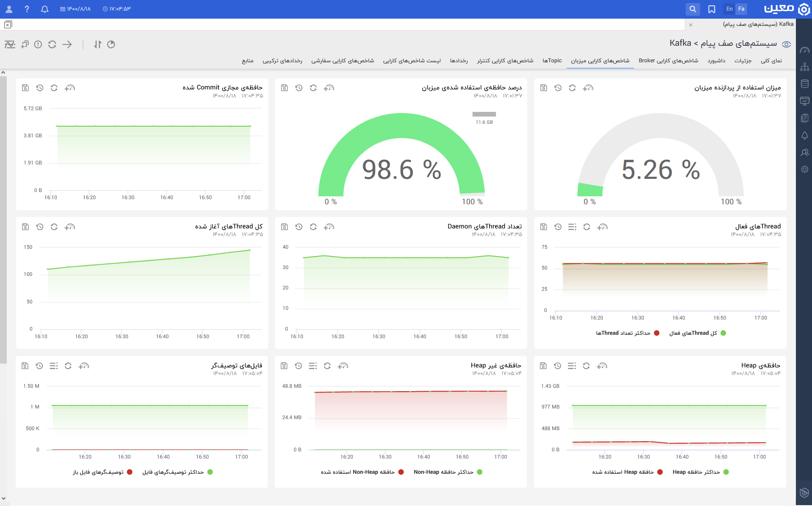
Task: Toggle حداکثر حافظه Non-Heap legend series
Action: point(448,472)
